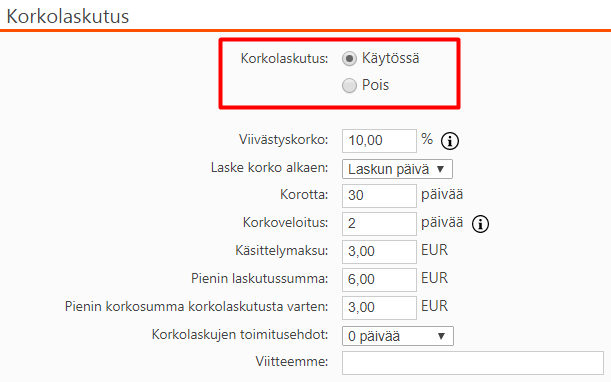Click the Korotta field containing 30
The height and width of the screenshot is (382, 611).
click(x=379, y=196)
